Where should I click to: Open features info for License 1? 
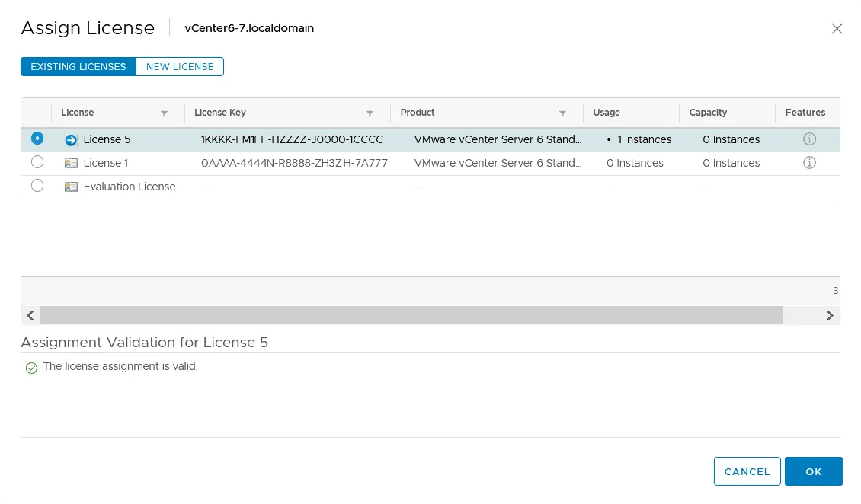tap(810, 163)
